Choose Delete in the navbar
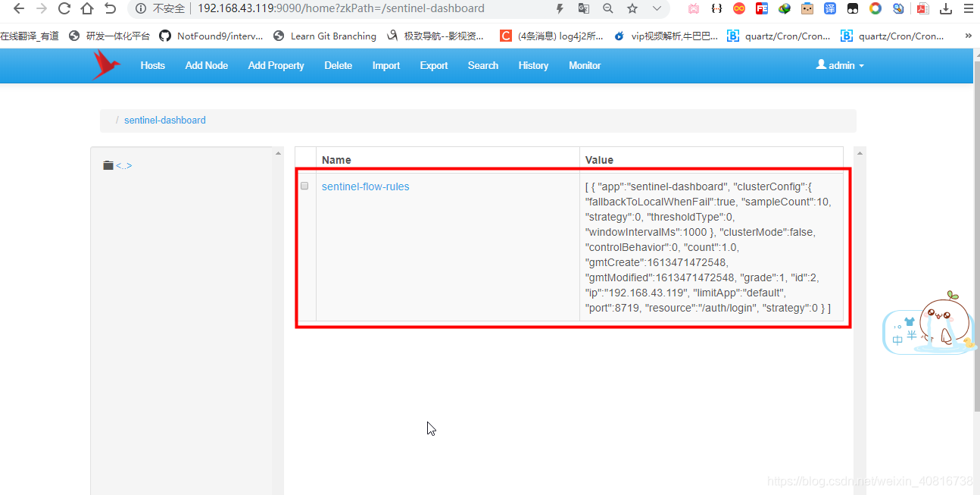980x495 pixels. click(x=338, y=66)
